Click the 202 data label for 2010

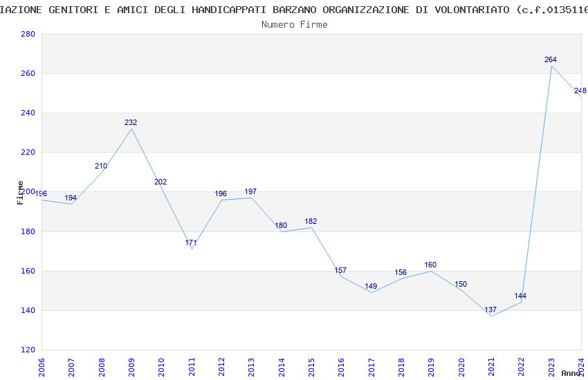coord(160,182)
